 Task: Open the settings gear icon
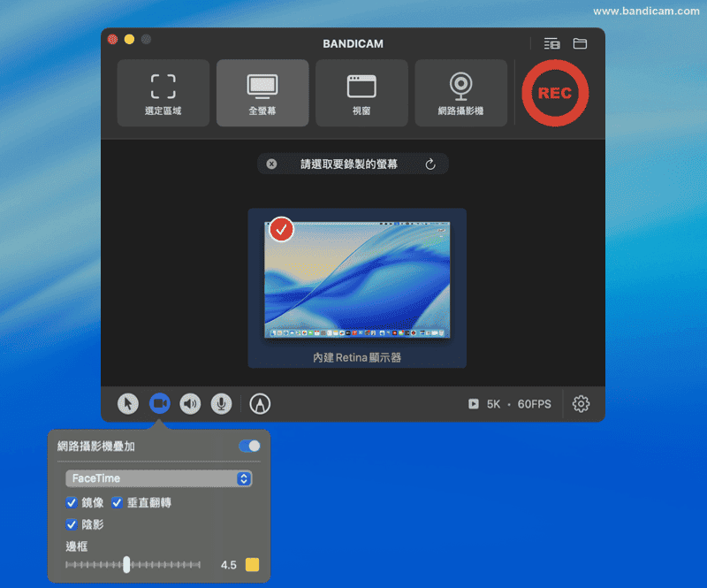point(581,404)
